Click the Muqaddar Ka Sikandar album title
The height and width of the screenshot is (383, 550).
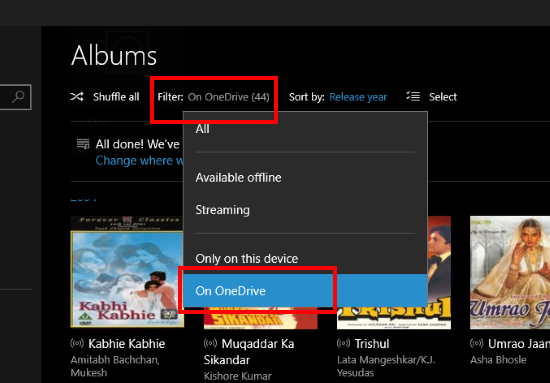tap(249, 352)
